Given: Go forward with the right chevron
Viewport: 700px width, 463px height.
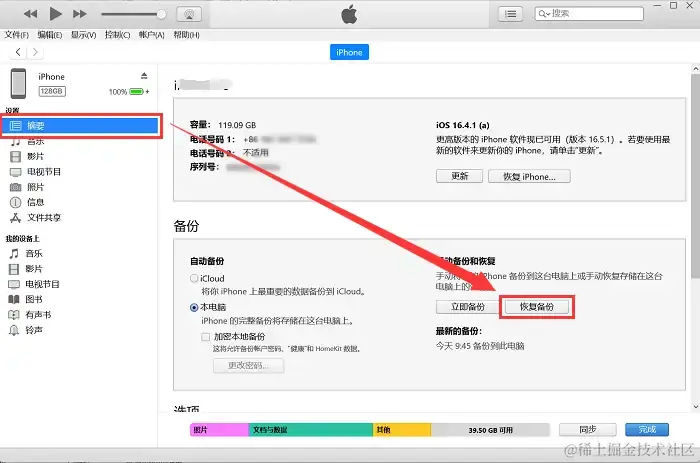Looking at the screenshot, I should (x=35, y=52).
